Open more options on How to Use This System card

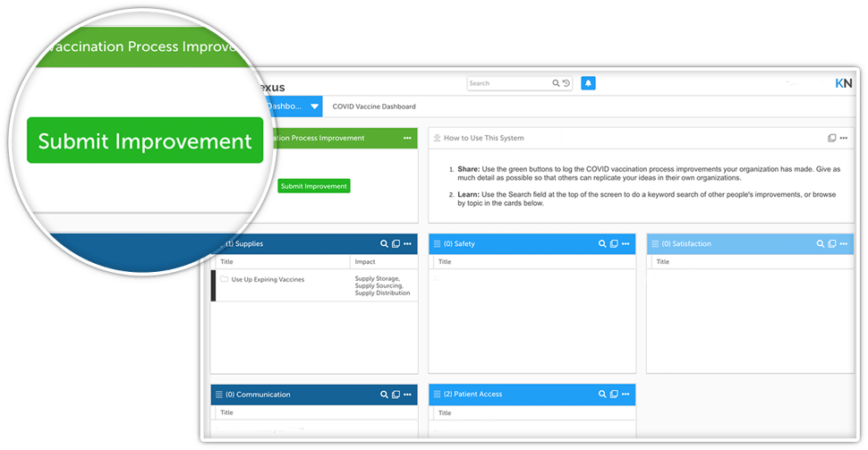tap(844, 138)
